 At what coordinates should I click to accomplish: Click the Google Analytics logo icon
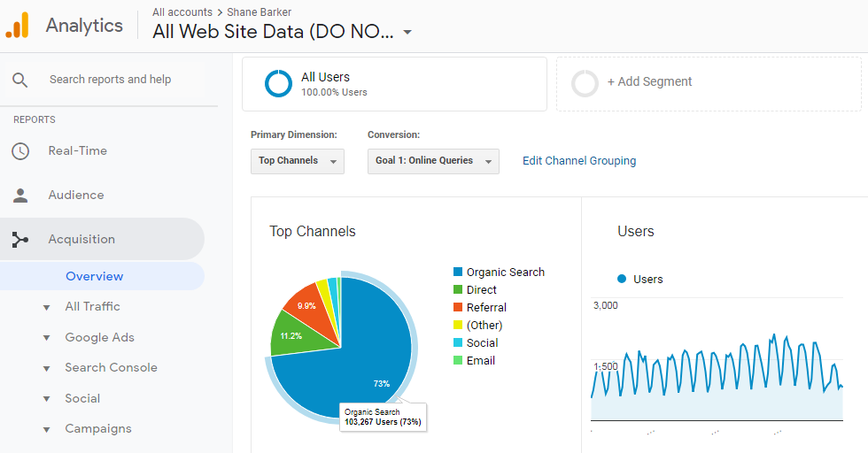(18, 25)
